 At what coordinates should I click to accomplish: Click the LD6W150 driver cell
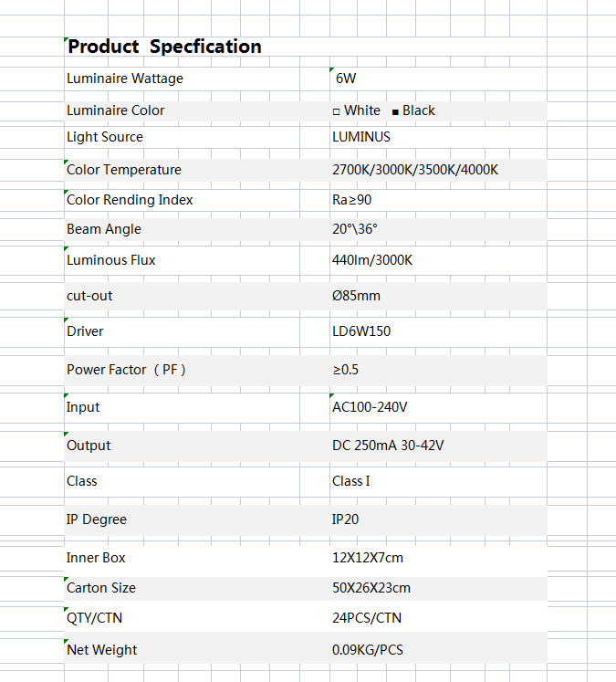361,331
